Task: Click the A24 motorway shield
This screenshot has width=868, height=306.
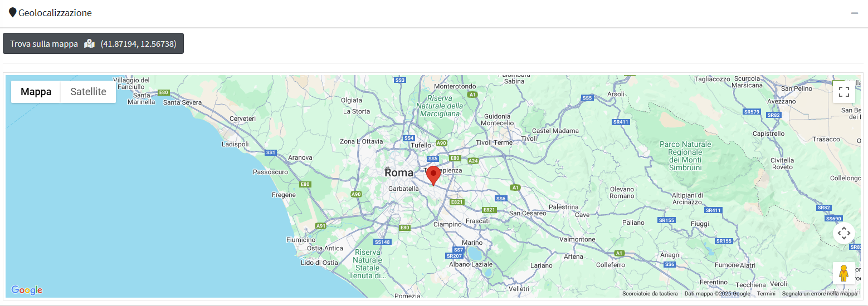Action: pos(473,161)
